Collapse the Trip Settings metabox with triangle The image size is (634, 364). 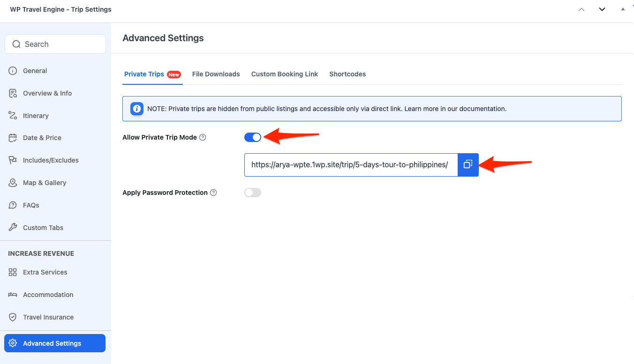(623, 9)
